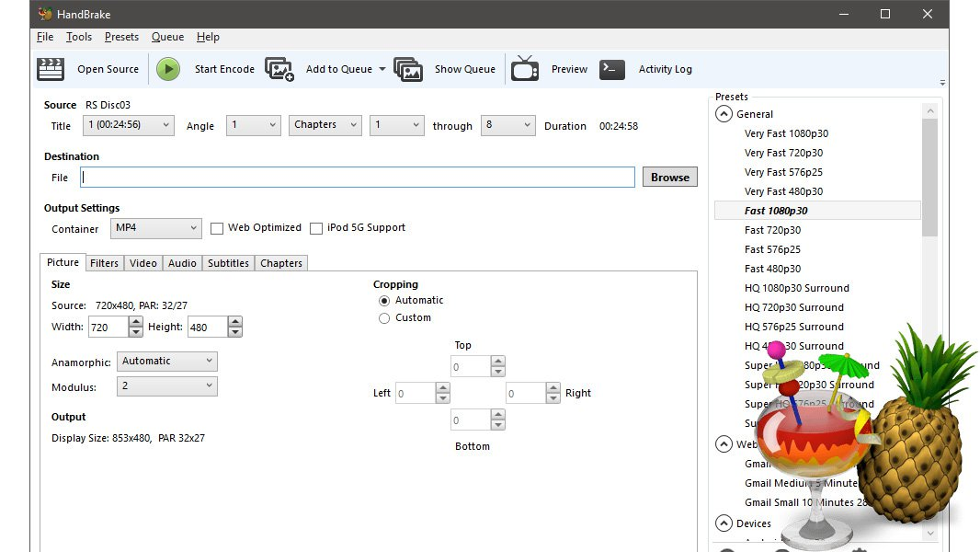Click the Show Queue label
The image size is (980, 552).
[x=465, y=69]
